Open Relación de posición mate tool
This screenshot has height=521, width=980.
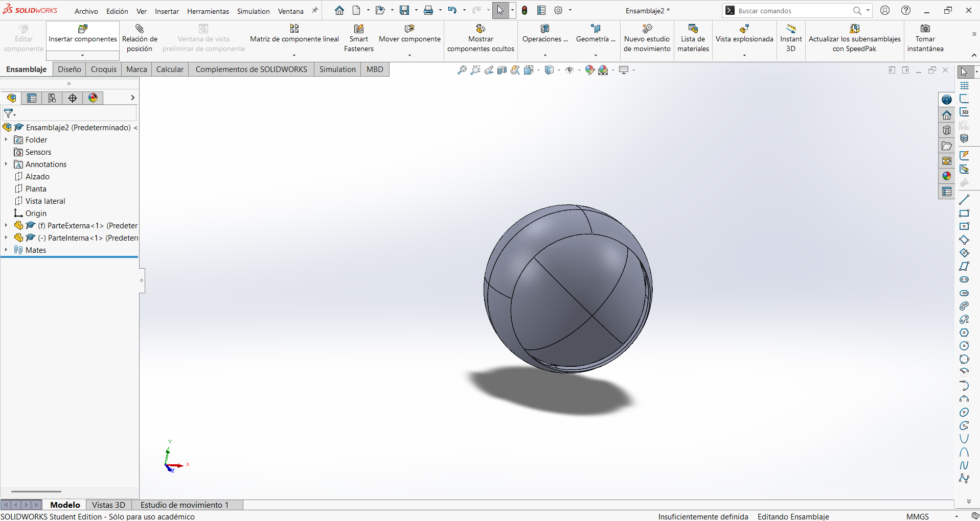pyautogui.click(x=140, y=38)
